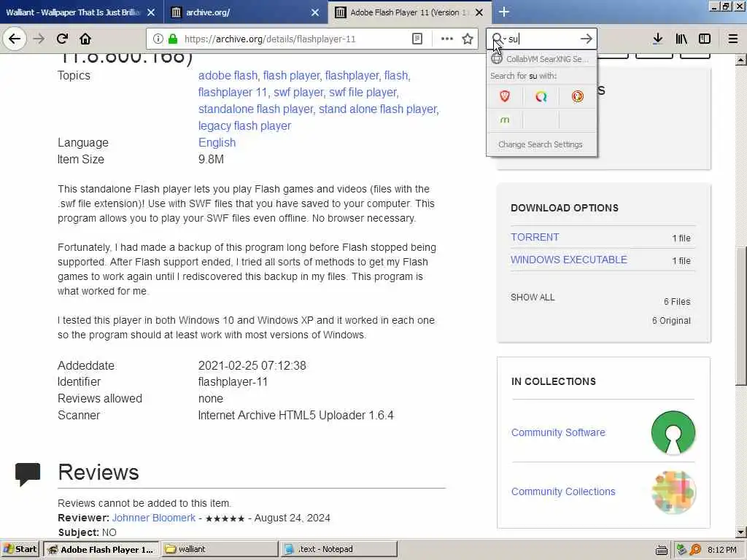The width and height of the screenshot is (747, 560).
Task: Search with the Qwant engine icon
Action: point(541,97)
